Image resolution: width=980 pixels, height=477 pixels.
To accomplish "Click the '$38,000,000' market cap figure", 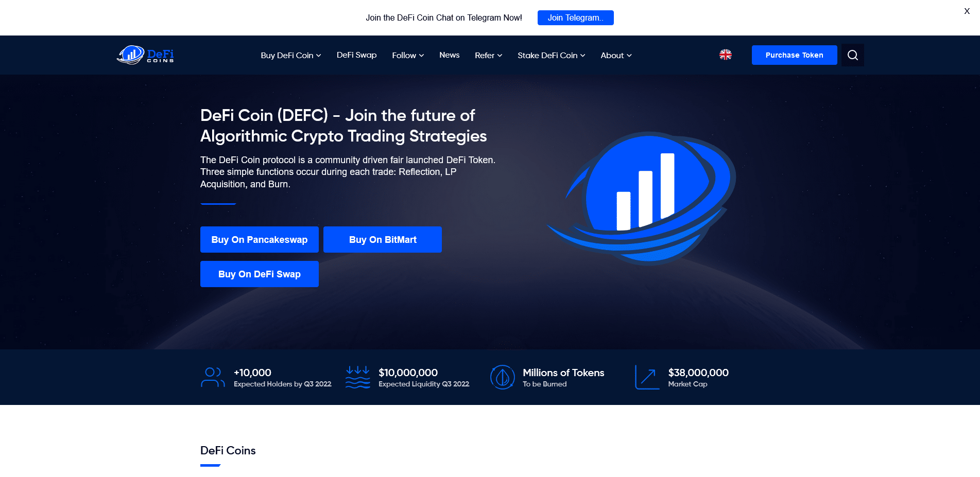I will pos(698,373).
